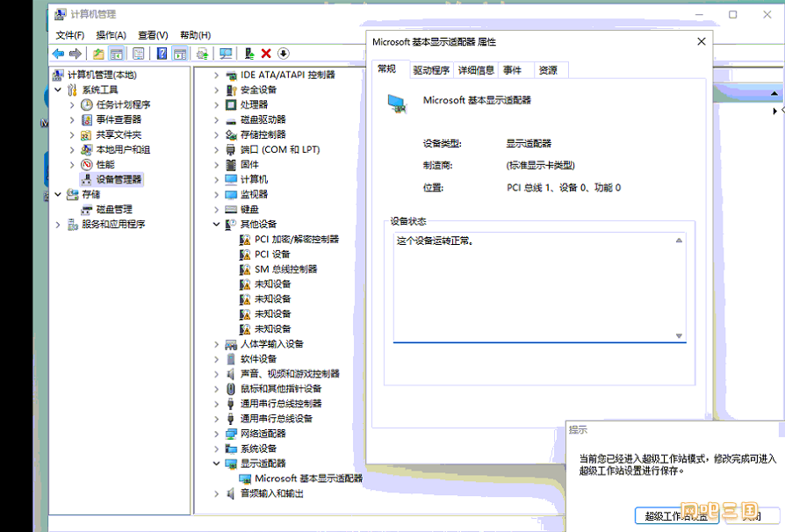The width and height of the screenshot is (785, 532).
Task: Collapse the 系统工具 tree node
Action: 58,90
